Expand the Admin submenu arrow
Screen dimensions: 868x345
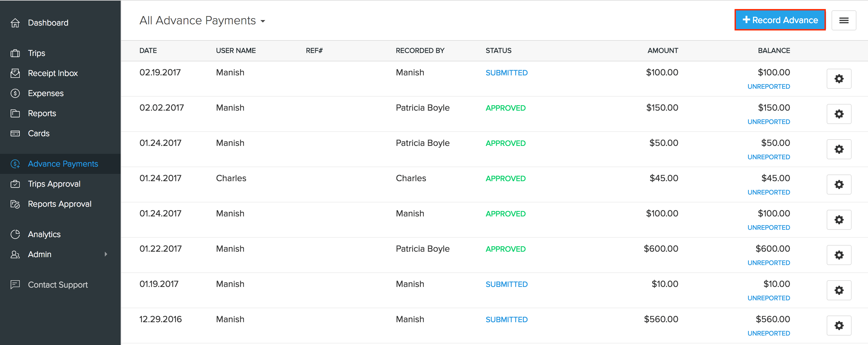click(x=106, y=254)
